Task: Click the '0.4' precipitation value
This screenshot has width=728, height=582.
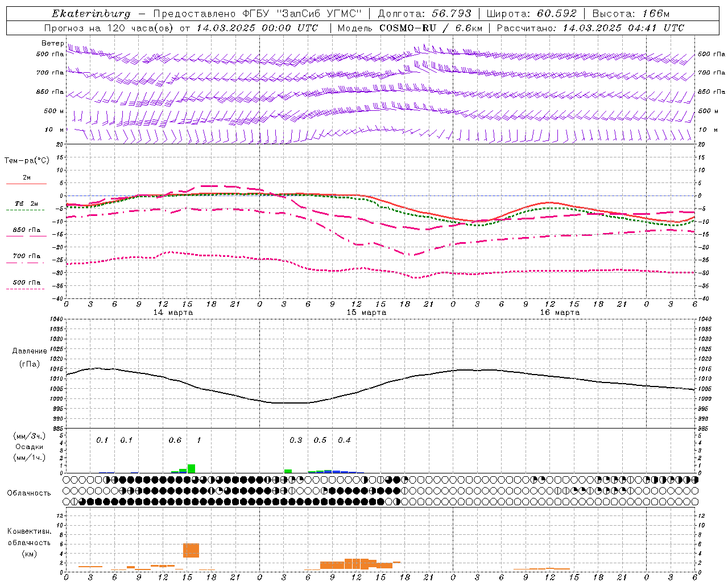Action: (x=344, y=440)
